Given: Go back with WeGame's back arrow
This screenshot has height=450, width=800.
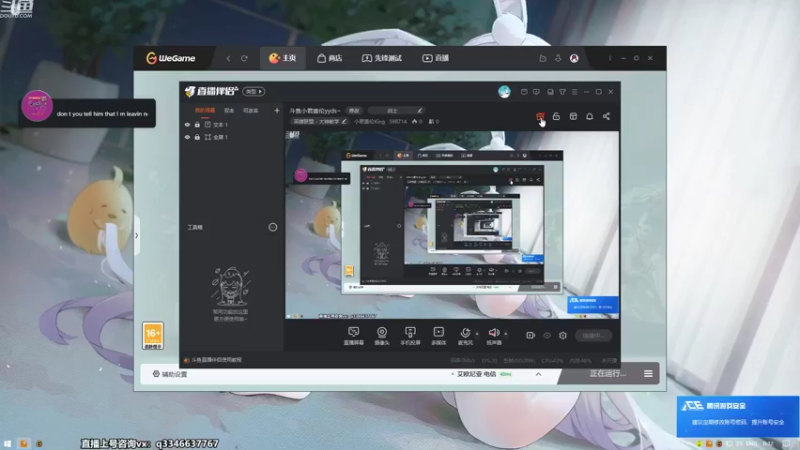Looking at the screenshot, I should coord(228,59).
